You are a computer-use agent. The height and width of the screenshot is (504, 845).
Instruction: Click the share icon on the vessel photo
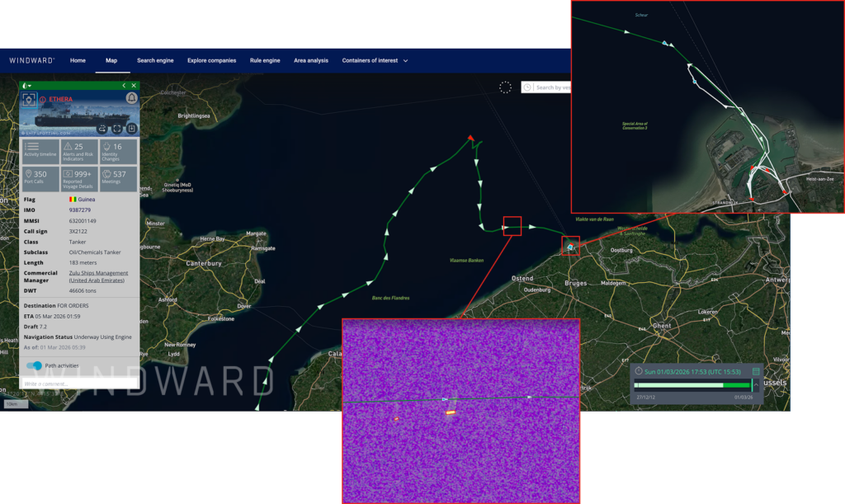coord(102,128)
